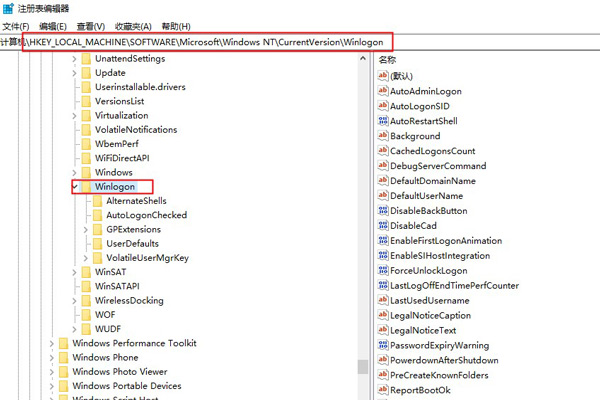
Task: Click the 名称 column header
Action: coord(387,60)
